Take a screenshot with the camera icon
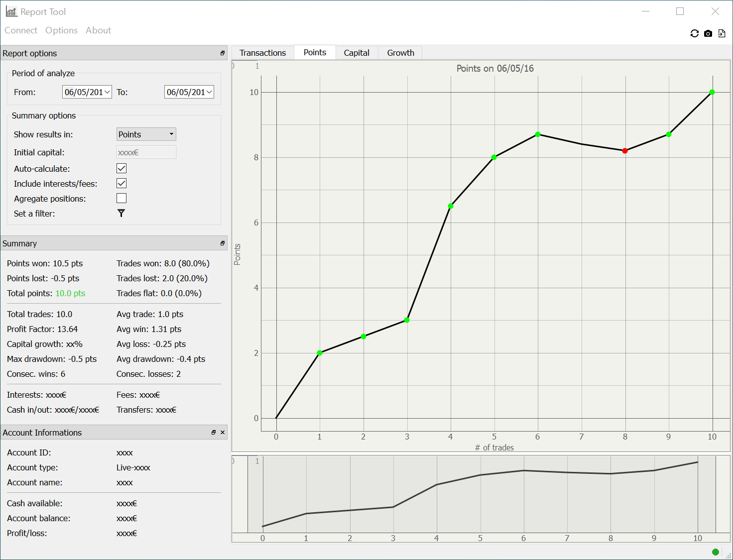The width and height of the screenshot is (733, 560). (708, 33)
